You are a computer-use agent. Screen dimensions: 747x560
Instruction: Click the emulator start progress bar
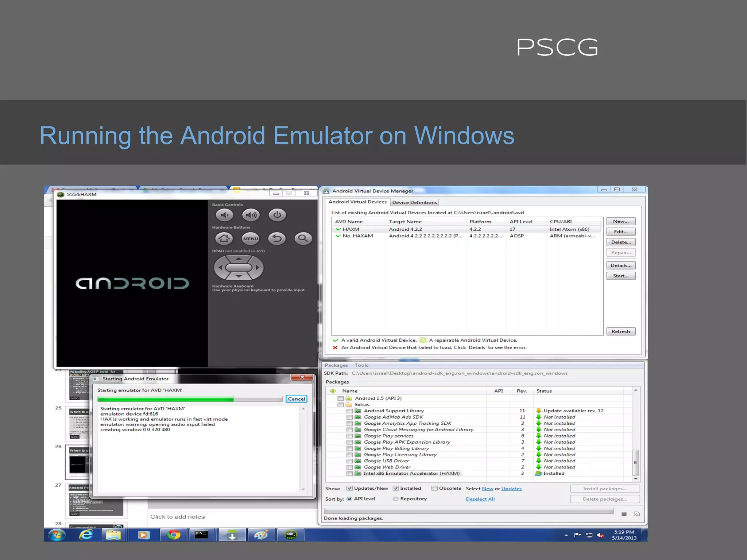pyautogui.click(x=190, y=399)
